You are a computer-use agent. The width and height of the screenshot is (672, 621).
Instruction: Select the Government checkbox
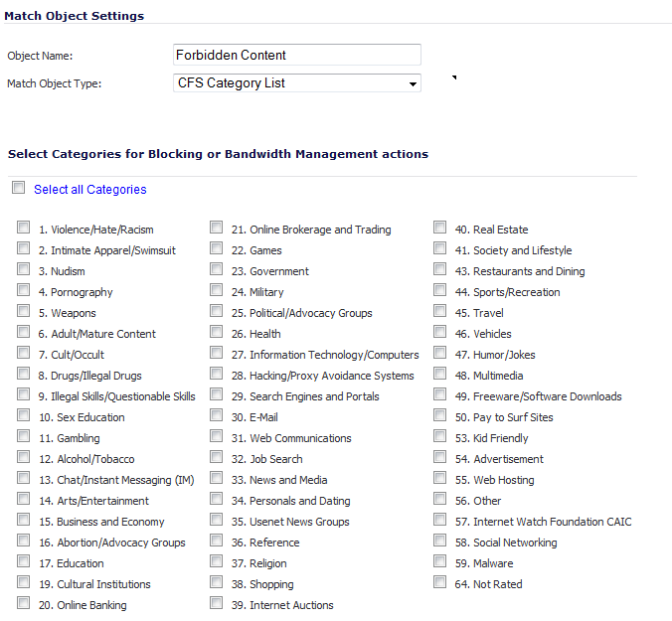[x=217, y=269]
